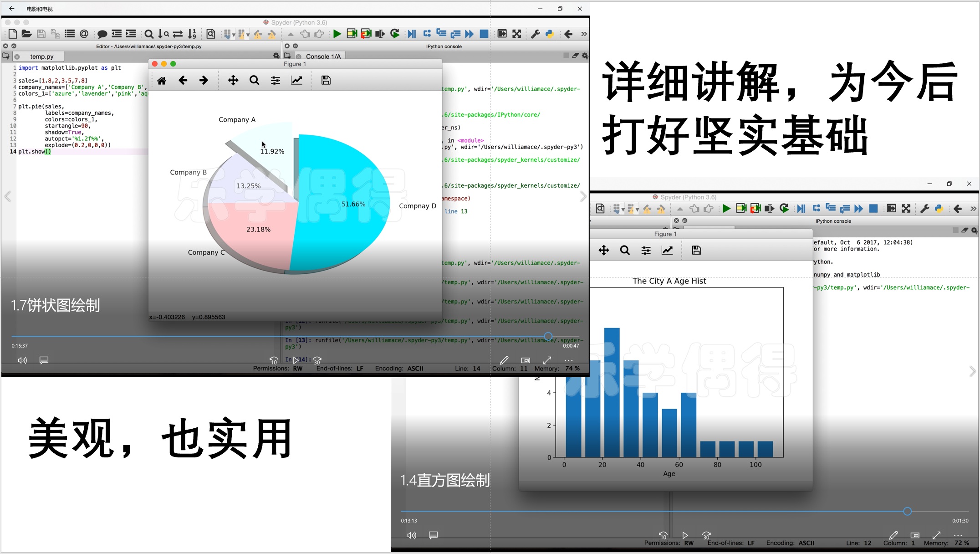Image resolution: width=980 pixels, height=554 pixels.
Task: Click the Debug file icon in pie chart video toolbar
Action: pyautogui.click(x=412, y=34)
